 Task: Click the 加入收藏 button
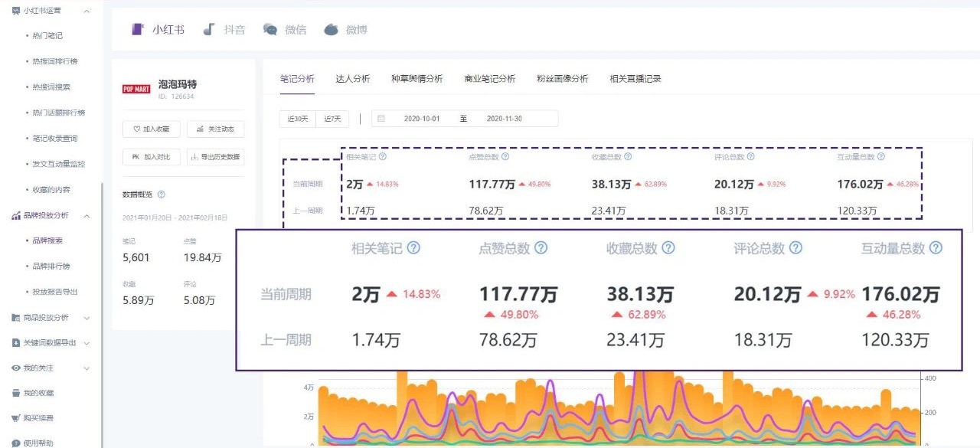point(152,129)
